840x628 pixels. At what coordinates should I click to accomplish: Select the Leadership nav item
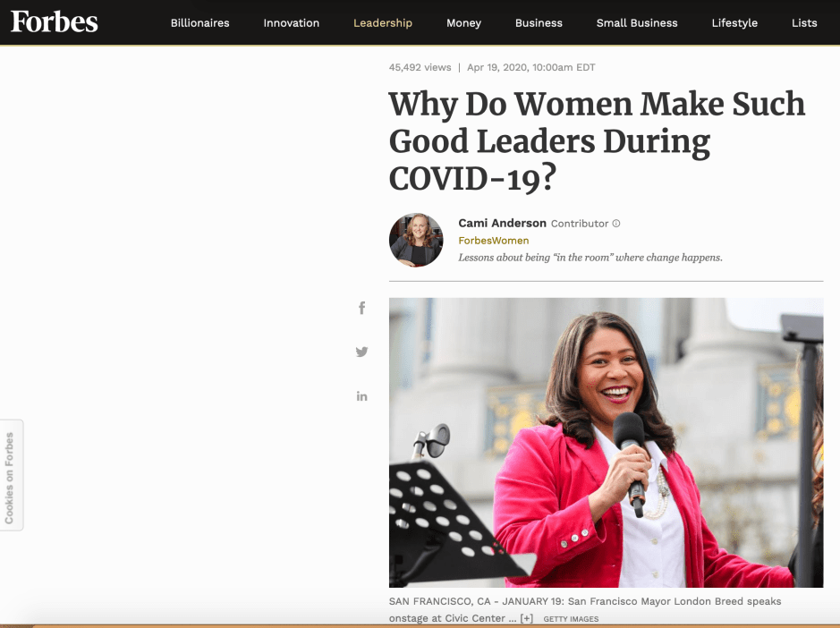click(x=383, y=23)
